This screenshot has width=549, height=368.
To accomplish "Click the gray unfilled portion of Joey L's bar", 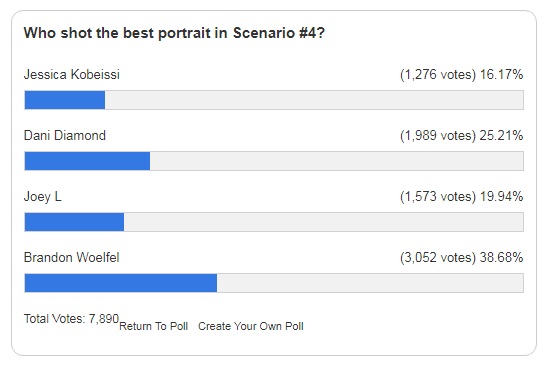I will tap(324, 222).
